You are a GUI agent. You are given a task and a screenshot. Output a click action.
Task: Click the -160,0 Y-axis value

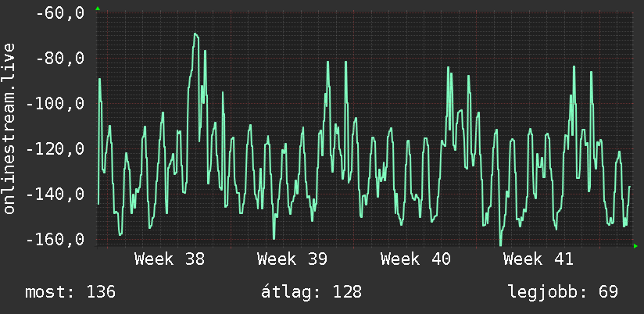click(55, 239)
